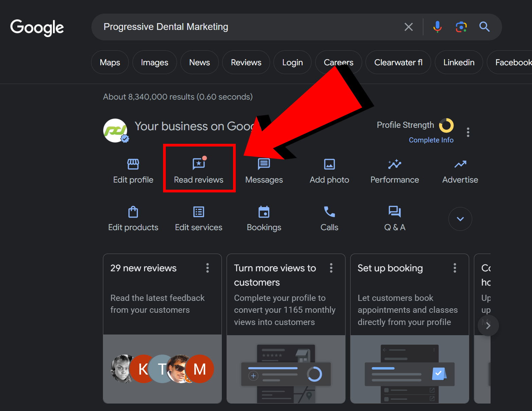The image size is (532, 411).
Task: Select the Reviews search filter chip
Action: click(x=246, y=62)
